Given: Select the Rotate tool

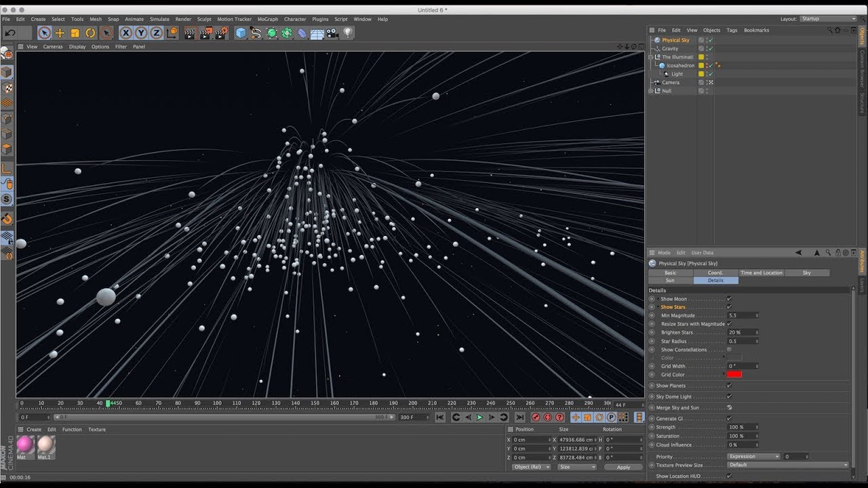Looking at the screenshot, I should point(90,33).
